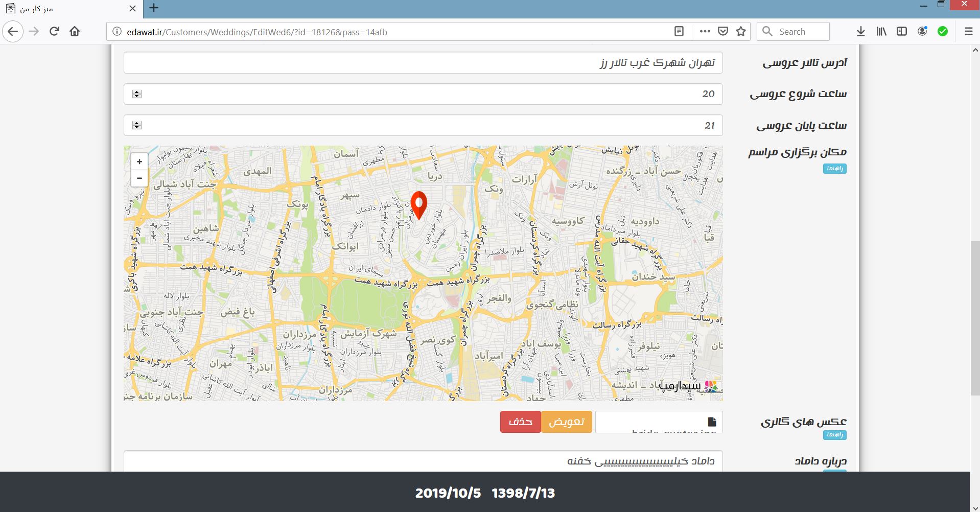Image resolution: width=980 pixels, height=512 pixels.
Task: Click the 1398/7/13 date in footer
Action: click(523, 493)
